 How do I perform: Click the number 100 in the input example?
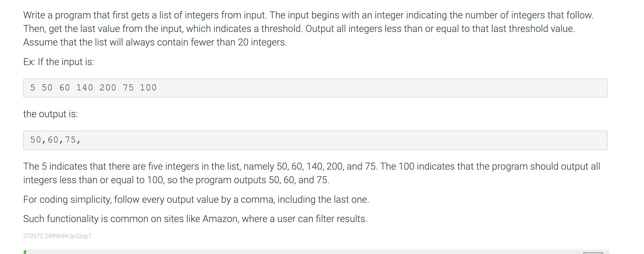148,88
